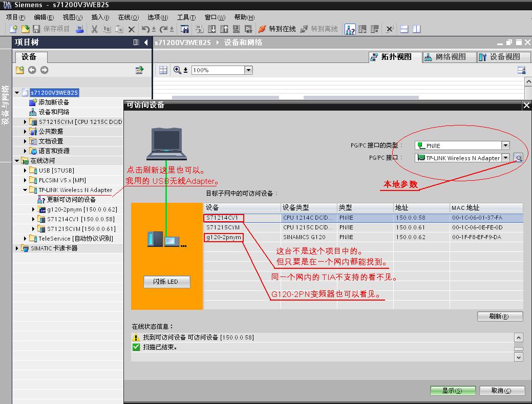Expand the g120-2pnym [150.0.0.62] node
This screenshot has width=532, height=404.
(33, 209)
